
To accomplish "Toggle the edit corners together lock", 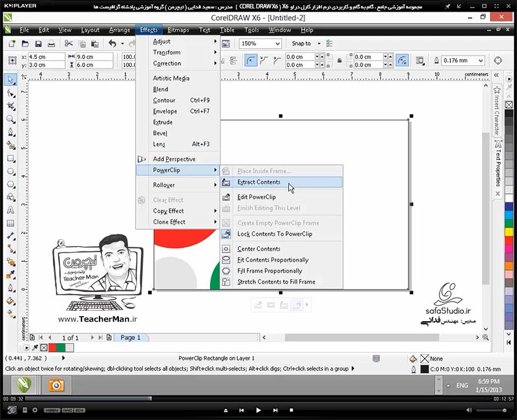I will (339, 61).
